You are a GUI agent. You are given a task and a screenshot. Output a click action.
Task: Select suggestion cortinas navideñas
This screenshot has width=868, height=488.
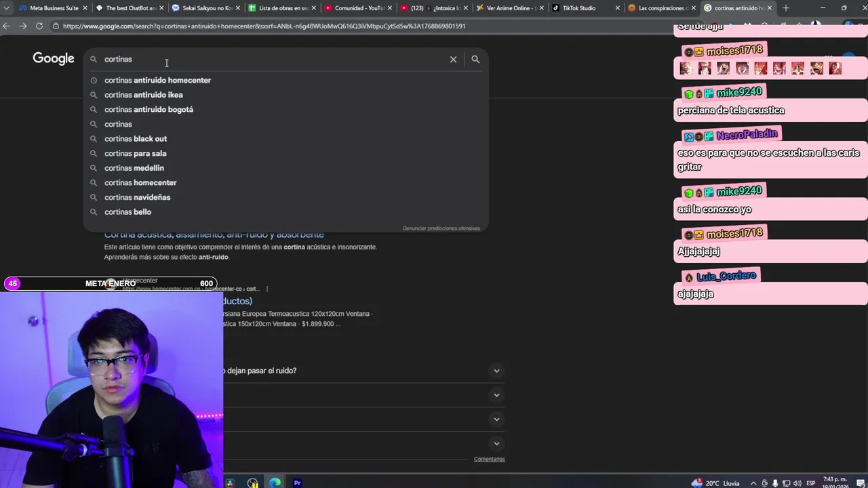click(285, 197)
